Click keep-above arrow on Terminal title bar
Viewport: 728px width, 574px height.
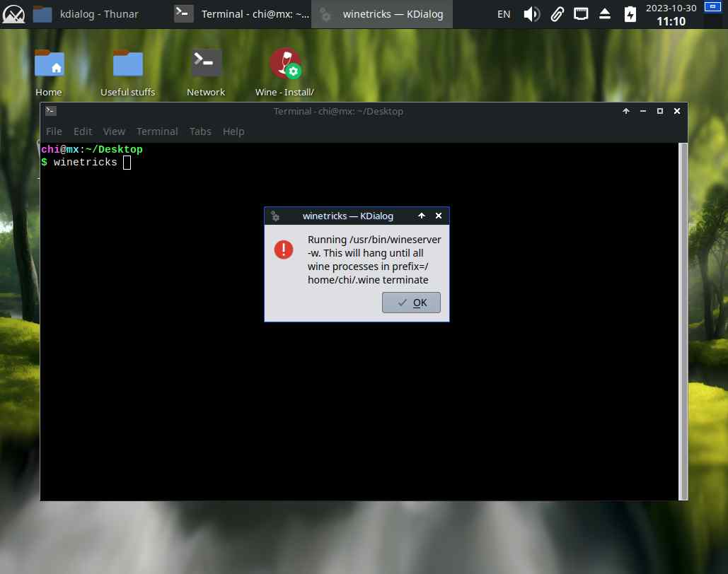(625, 111)
